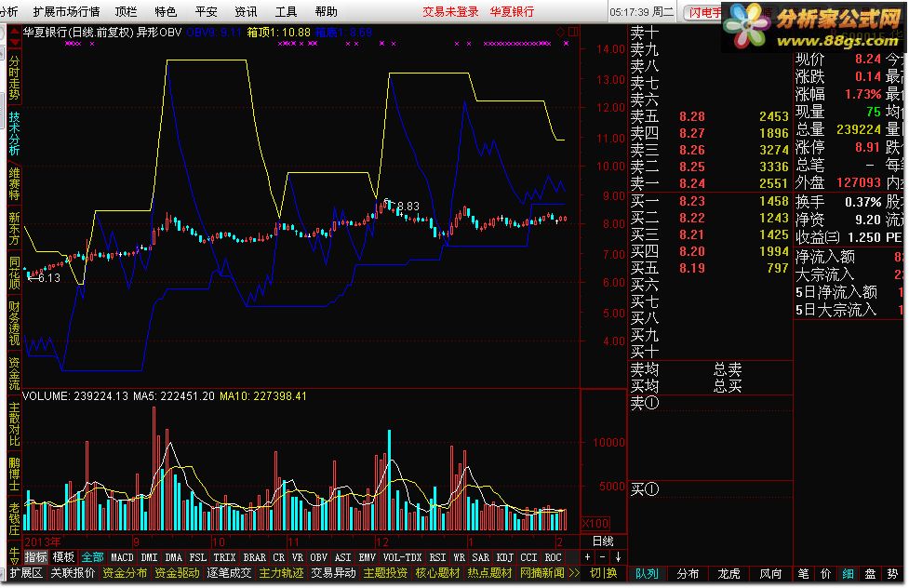Click the 交易未登录 status link

[x=450, y=11]
